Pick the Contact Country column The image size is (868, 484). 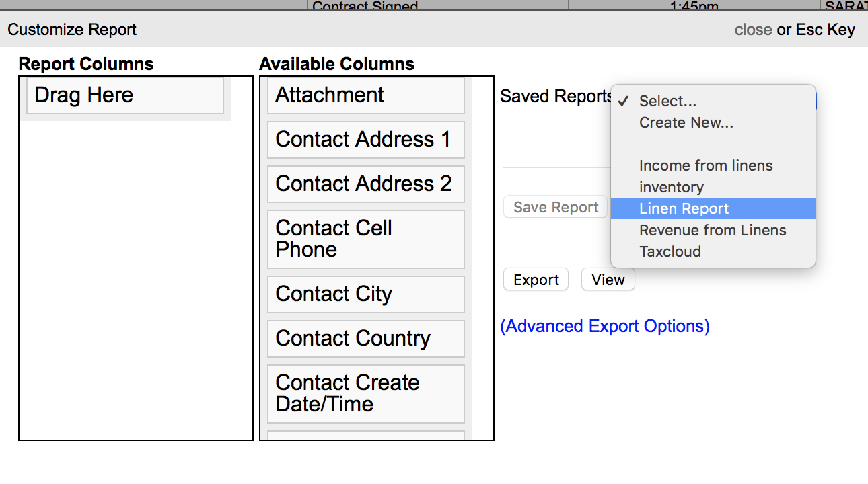point(365,339)
